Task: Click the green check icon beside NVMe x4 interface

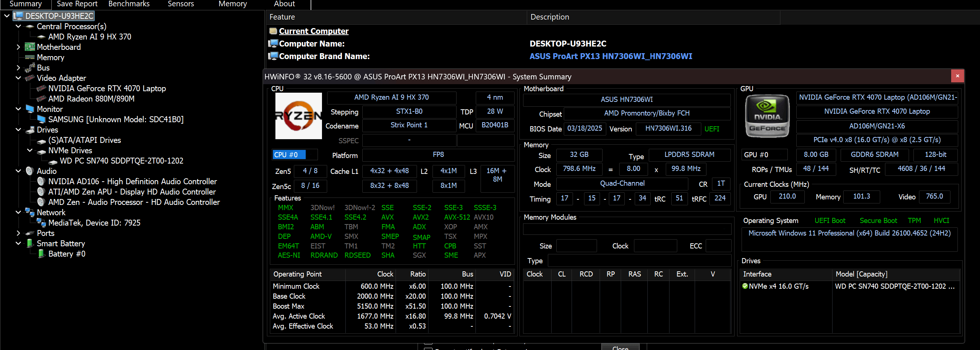Action: click(745, 286)
